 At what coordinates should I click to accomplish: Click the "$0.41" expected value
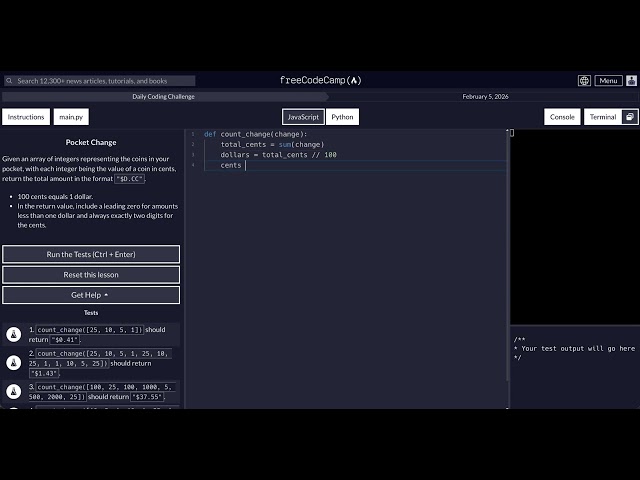[64, 340]
